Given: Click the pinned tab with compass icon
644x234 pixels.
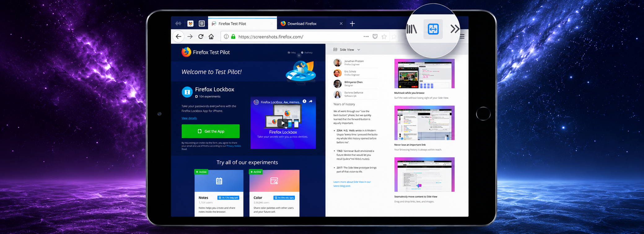Looking at the screenshot, I should (x=202, y=24).
